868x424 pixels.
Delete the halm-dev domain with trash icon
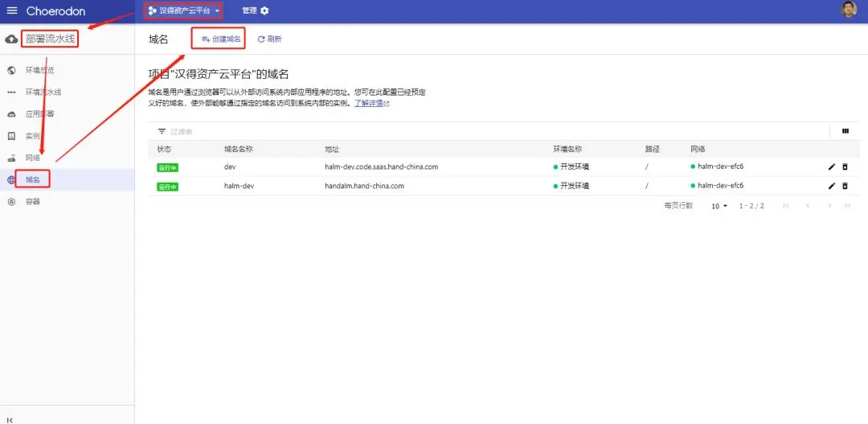tap(845, 186)
